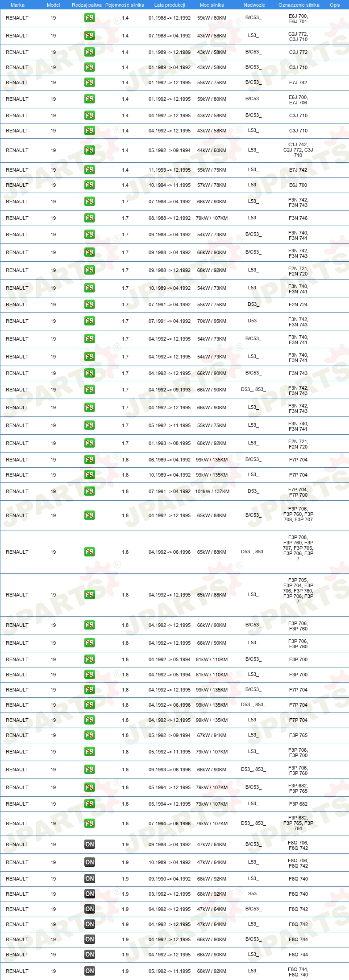
Task: Click the petrol icon in the 06.1989 -> 04.1992 row
Action: click(89, 460)
